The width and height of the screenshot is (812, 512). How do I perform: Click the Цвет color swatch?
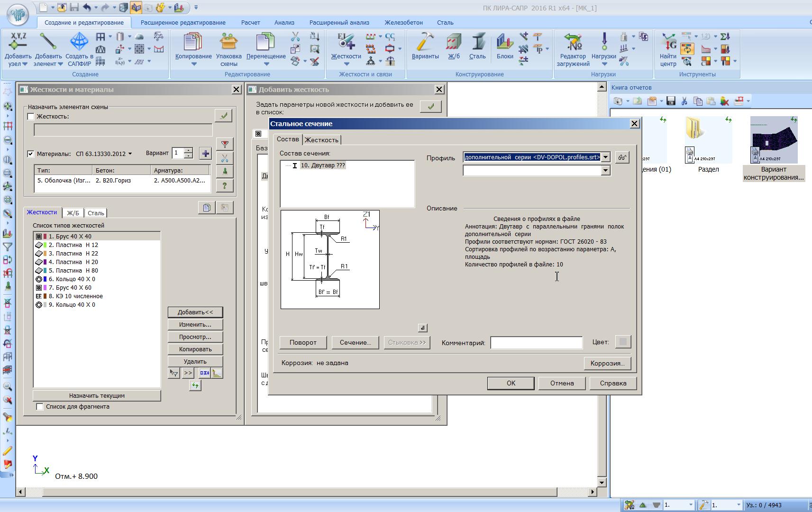623,342
